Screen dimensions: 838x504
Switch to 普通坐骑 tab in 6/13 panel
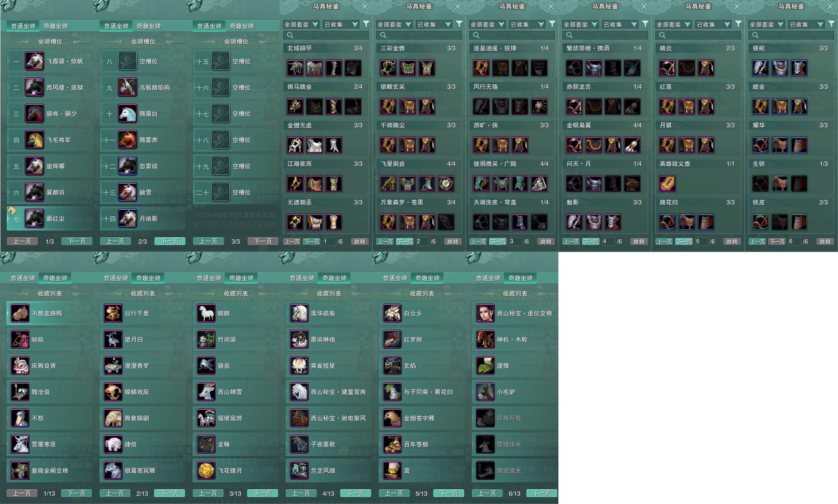(488, 278)
